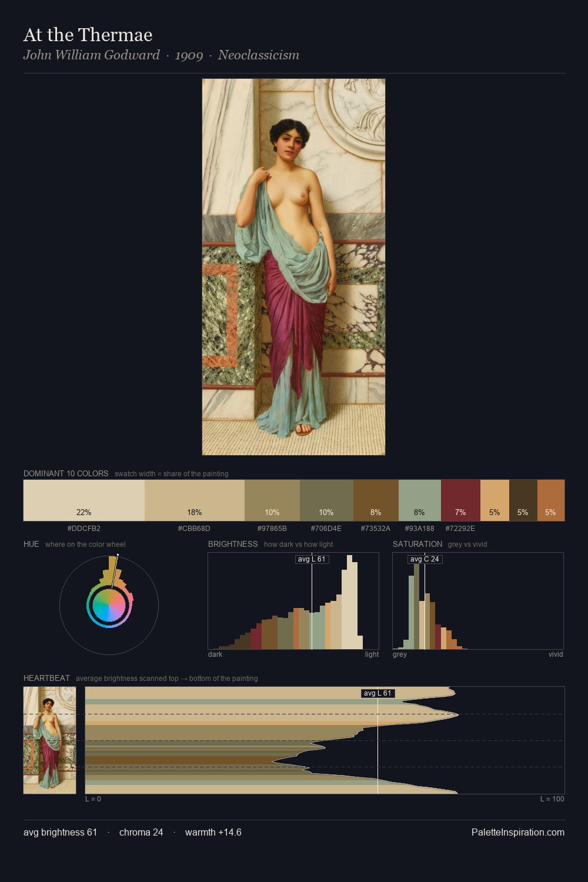588x882 pixels.
Task: Click the DOMINANT 10 COLORS heading
Action: coord(66,473)
